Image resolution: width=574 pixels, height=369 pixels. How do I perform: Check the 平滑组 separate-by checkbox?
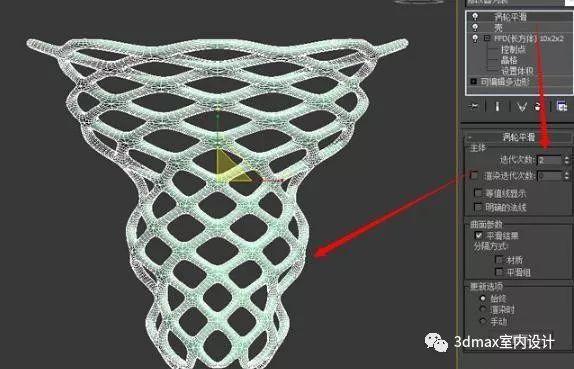pyautogui.click(x=499, y=272)
